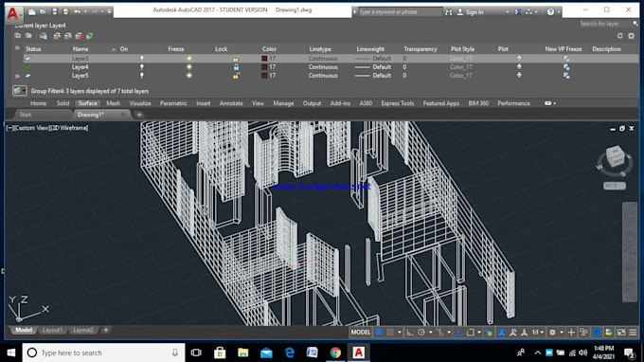The image size is (644, 362).
Task: Click the new drawing tab plus button
Action: tap(139, 115)
